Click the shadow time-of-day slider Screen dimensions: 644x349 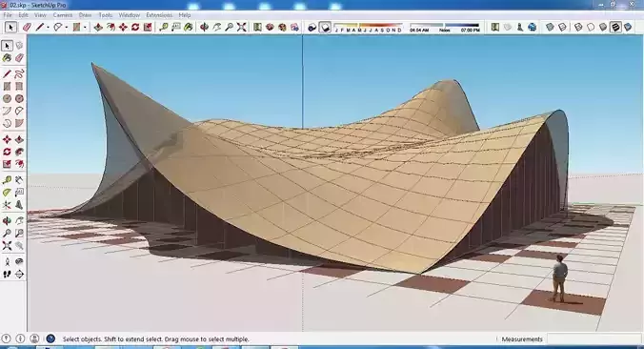[445, 28]
